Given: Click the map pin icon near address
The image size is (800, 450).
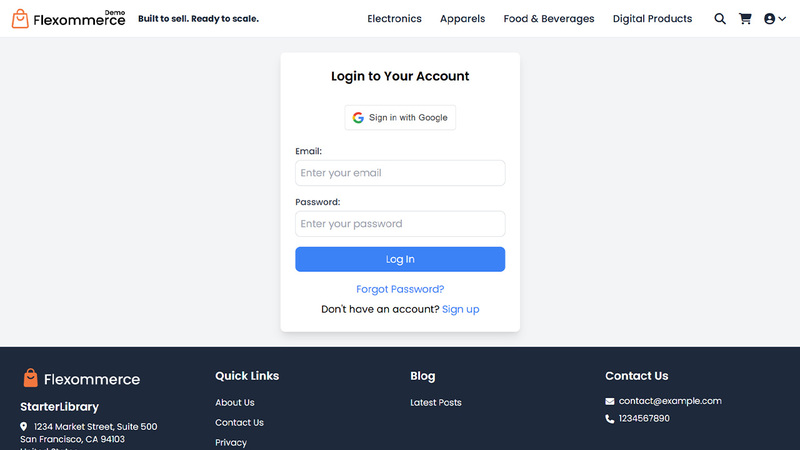Looking at the screenshot, I should point(23,427).
